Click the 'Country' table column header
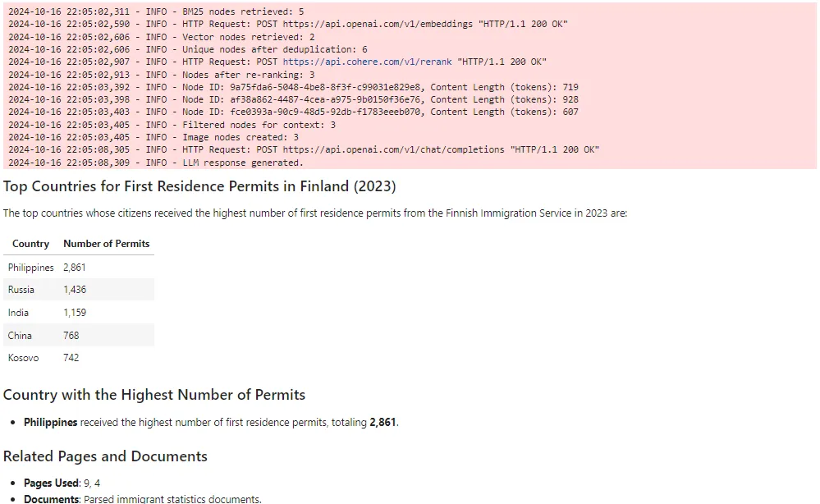The image size is (820, 504). (x=30, y=244)
